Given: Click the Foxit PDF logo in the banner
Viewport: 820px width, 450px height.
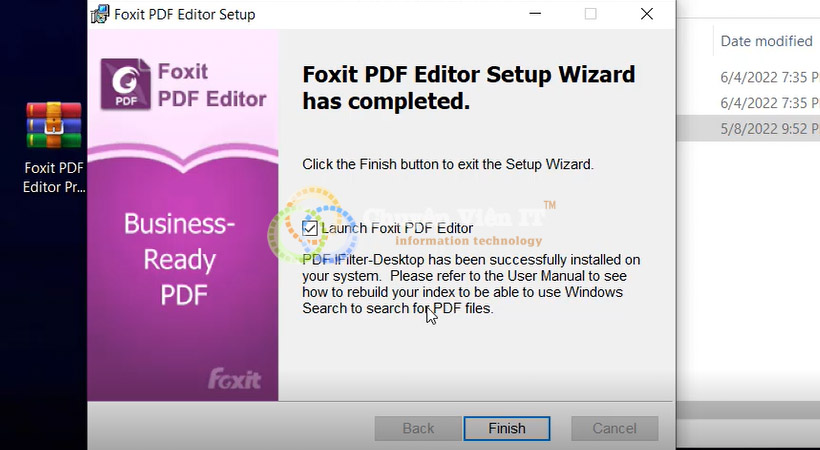Looking at the screenshot, I should pyautogui.click(x=127, y=85).
